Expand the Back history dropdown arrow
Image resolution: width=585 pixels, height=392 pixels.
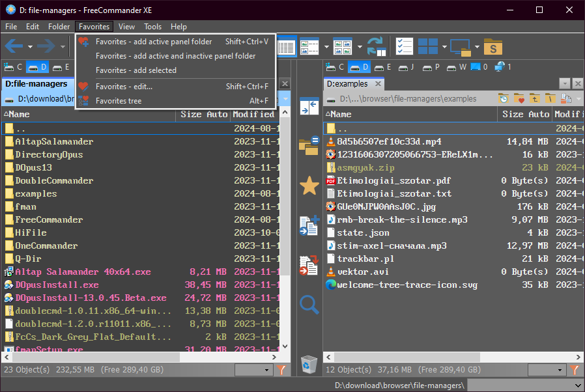[29, 47]
